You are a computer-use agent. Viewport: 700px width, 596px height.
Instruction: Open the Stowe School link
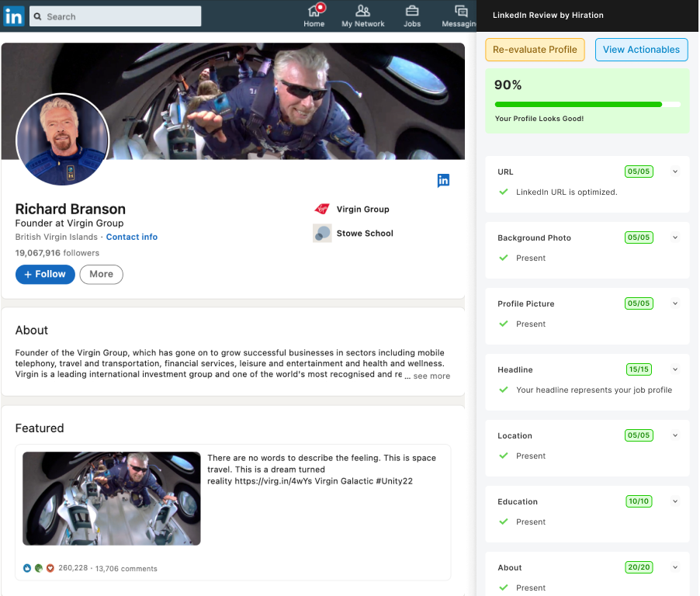pyautogui.click(x=365, y=234)
